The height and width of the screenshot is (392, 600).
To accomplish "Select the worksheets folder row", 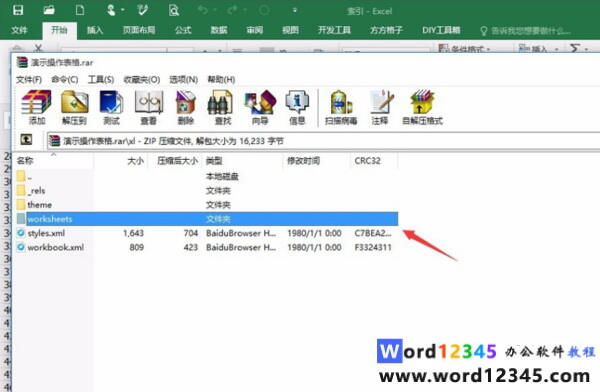I will click(207, 219).
